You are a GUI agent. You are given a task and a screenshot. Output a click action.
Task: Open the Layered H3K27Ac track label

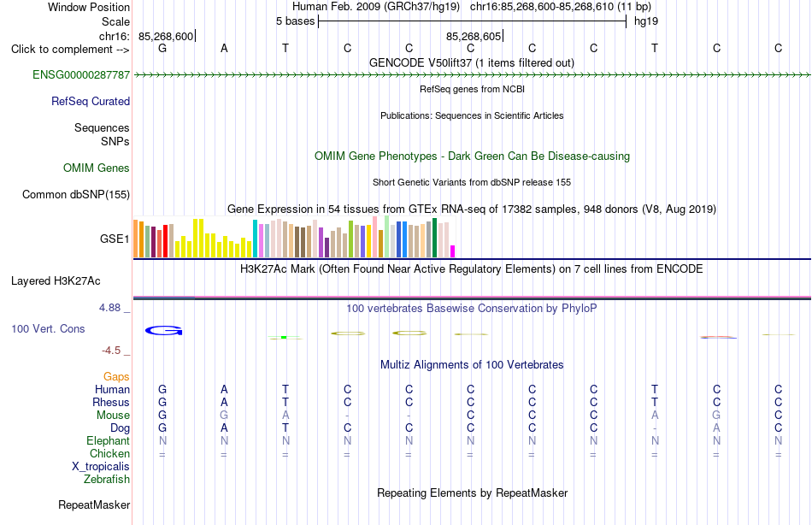click(x=56, y=281)
